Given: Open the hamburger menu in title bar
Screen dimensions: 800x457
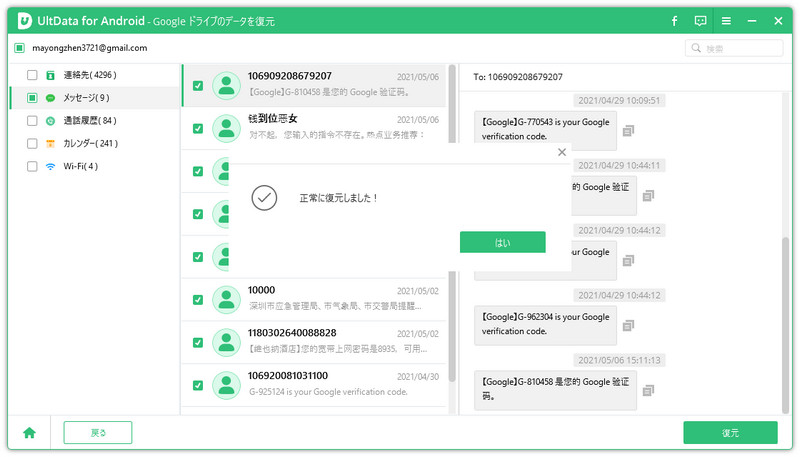Looking at the screenshot, I should tap(726, 21).
